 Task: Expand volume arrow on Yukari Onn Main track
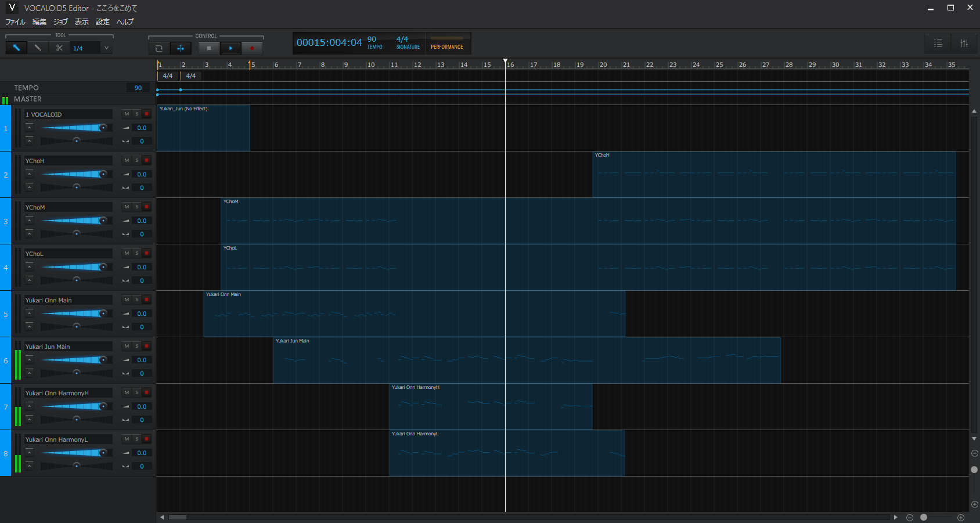30,313
